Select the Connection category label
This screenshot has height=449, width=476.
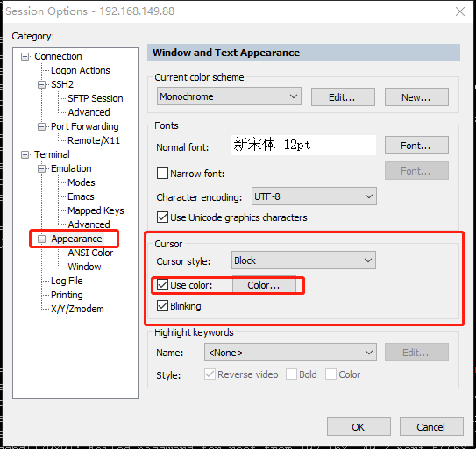(58, 56)
